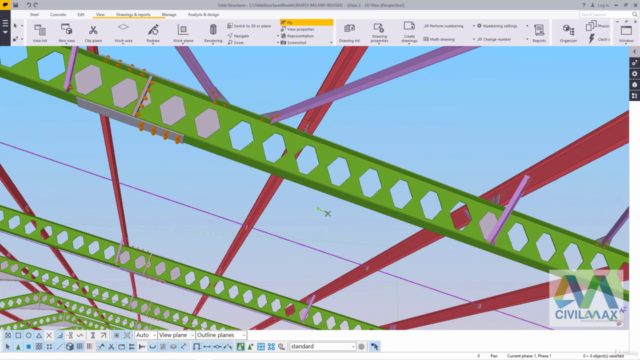
Task: Open Drawing properties
Action: (x=379, y=33)
